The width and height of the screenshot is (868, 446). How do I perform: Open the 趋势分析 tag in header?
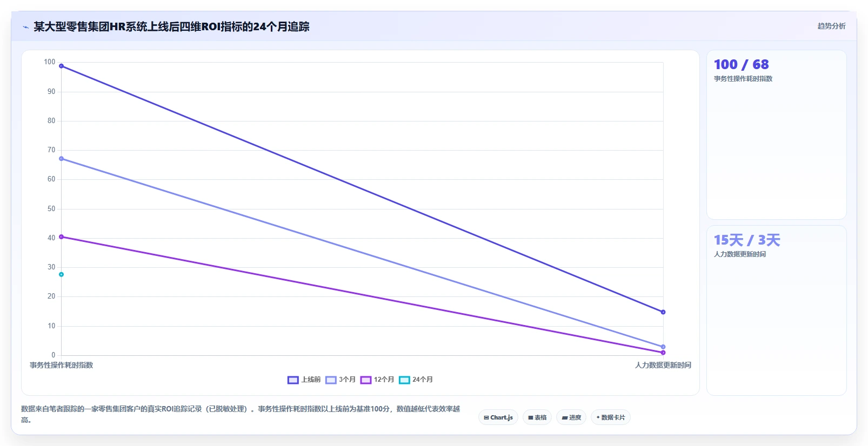pos(831,26)
